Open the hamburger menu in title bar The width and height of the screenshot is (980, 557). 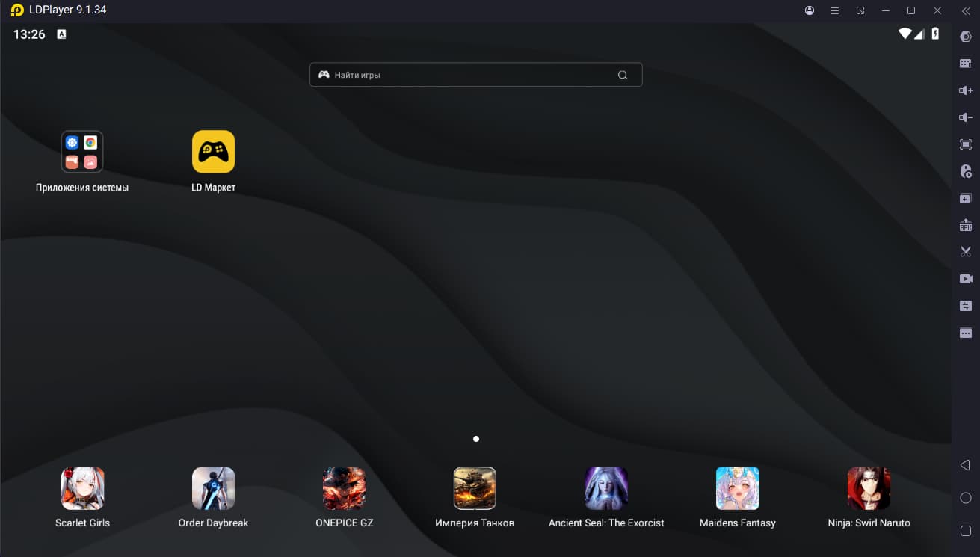point(835,10)
